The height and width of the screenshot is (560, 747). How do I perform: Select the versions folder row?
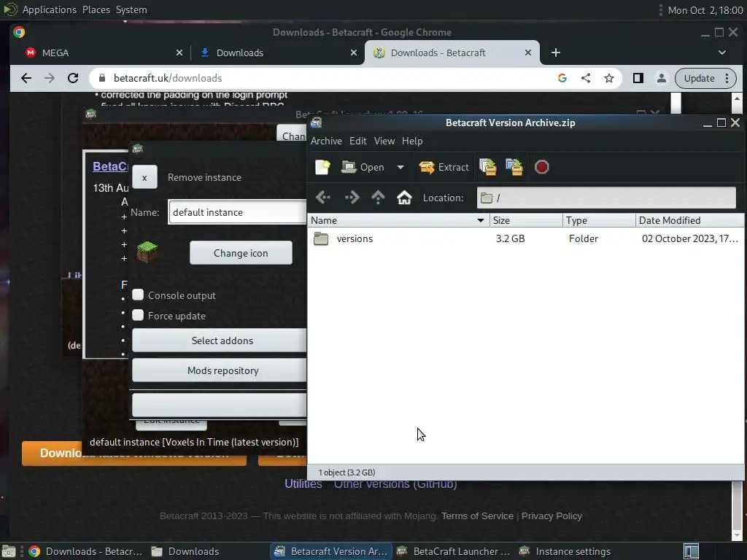[x=525, y=238]
